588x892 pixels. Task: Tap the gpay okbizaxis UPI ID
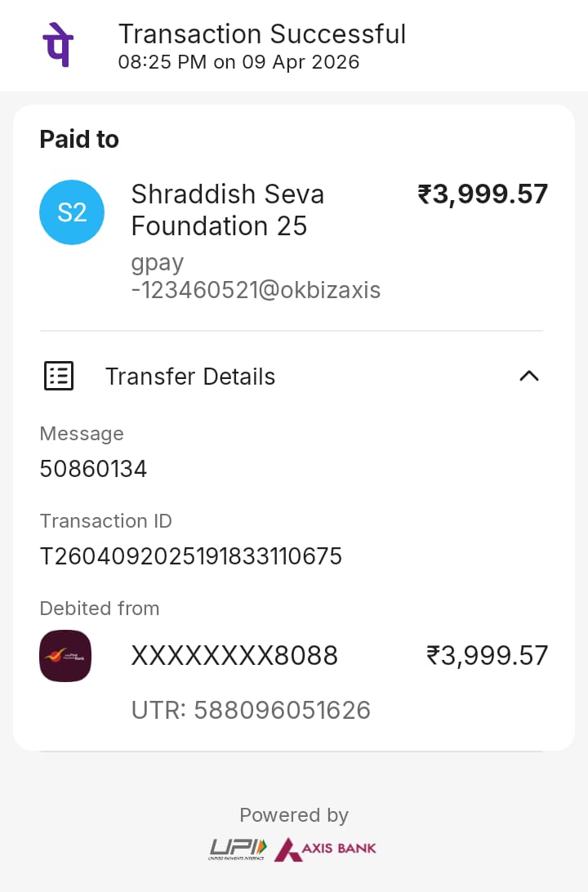256,277
